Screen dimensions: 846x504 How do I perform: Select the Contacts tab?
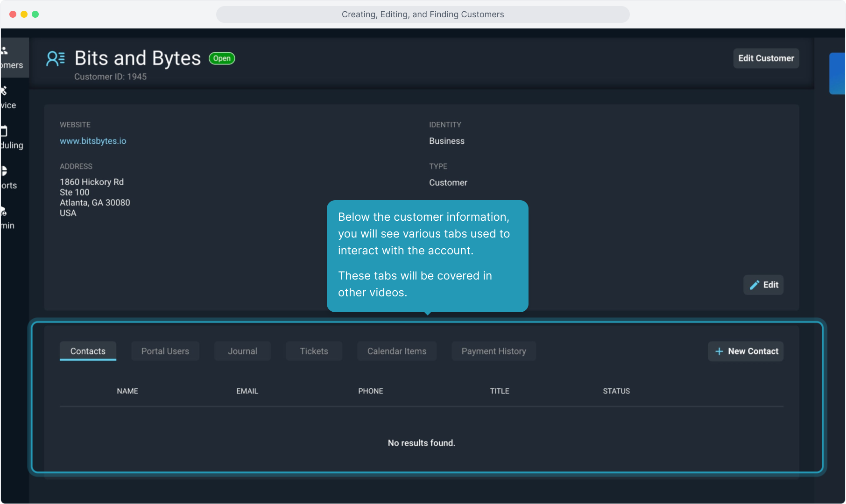(x=88, y=351)
